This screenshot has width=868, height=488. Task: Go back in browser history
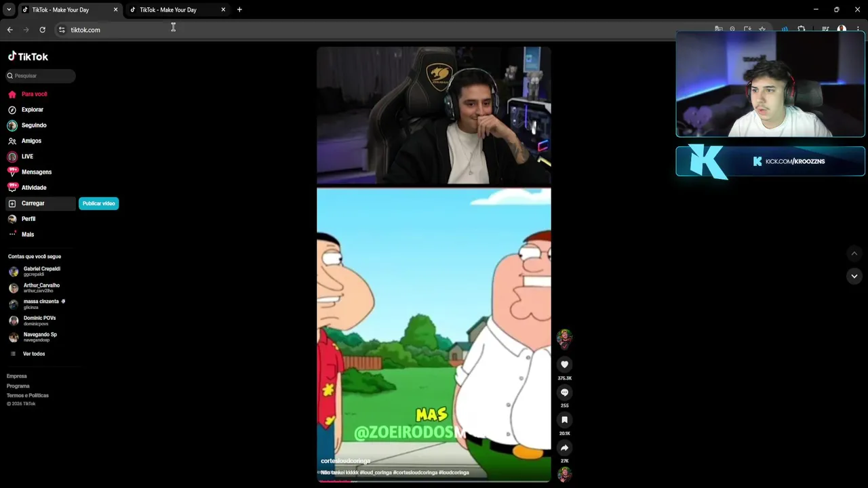[9, 30]
